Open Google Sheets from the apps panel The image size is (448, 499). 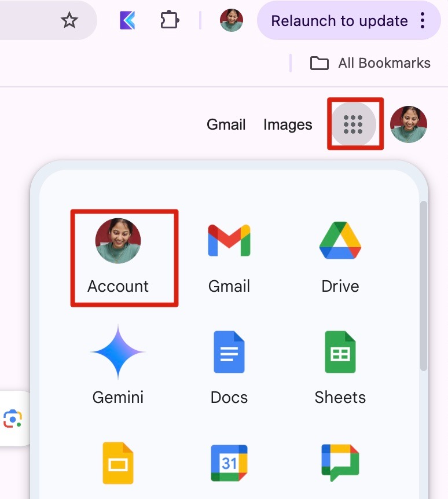(340, 368)
